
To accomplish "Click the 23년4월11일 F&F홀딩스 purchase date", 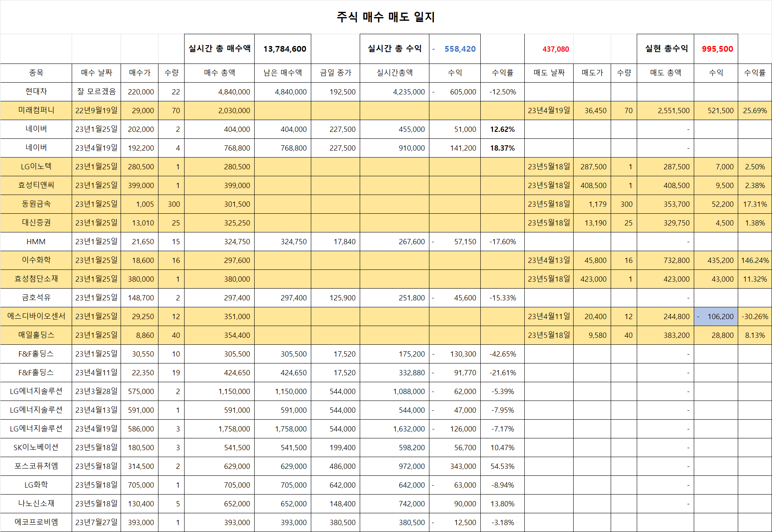I will (x=96, y=372).
